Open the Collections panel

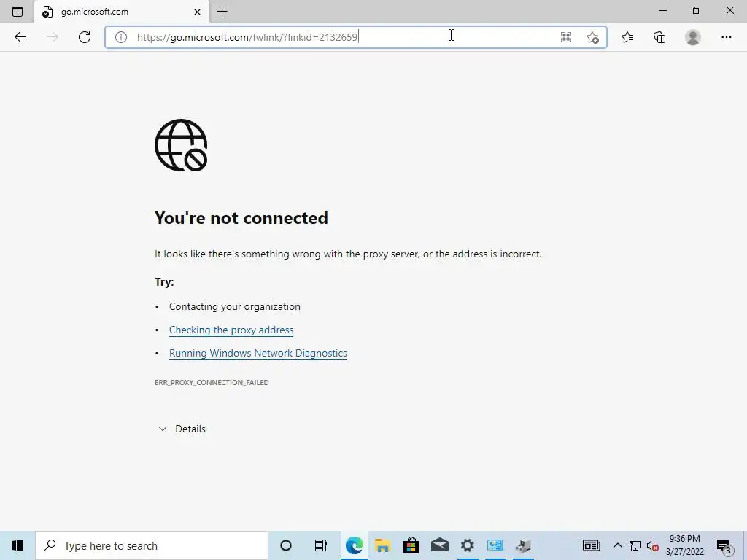659,37
